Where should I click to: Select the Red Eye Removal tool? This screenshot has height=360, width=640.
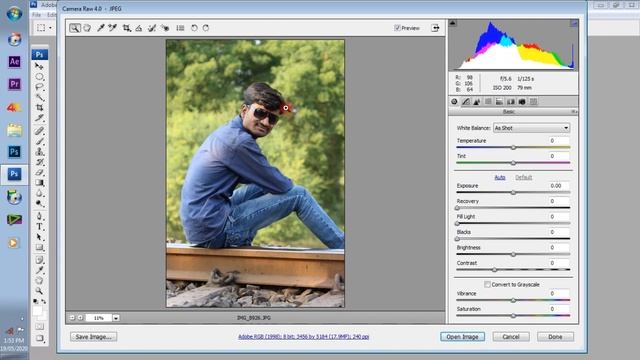tap(165, 28)
